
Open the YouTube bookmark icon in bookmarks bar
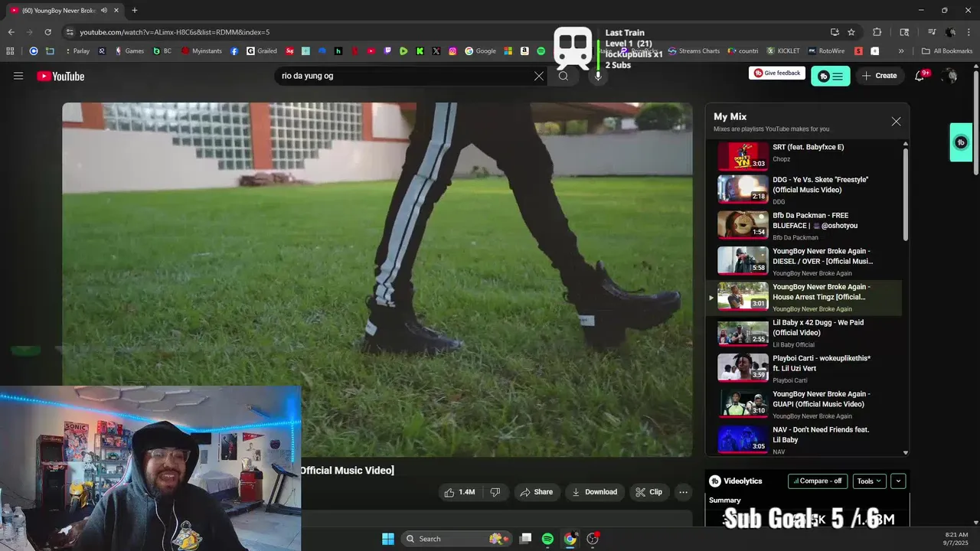[x=371, y=51]
